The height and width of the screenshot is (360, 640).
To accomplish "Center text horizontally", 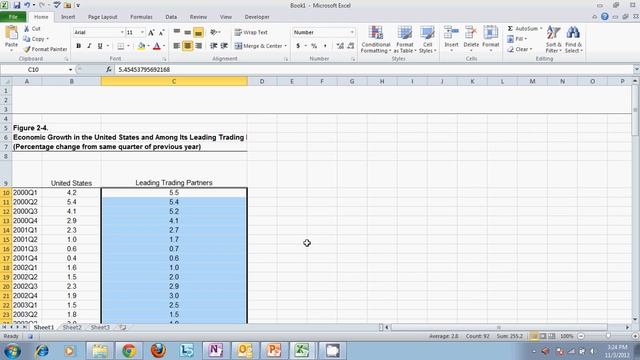I will [187, 46].
